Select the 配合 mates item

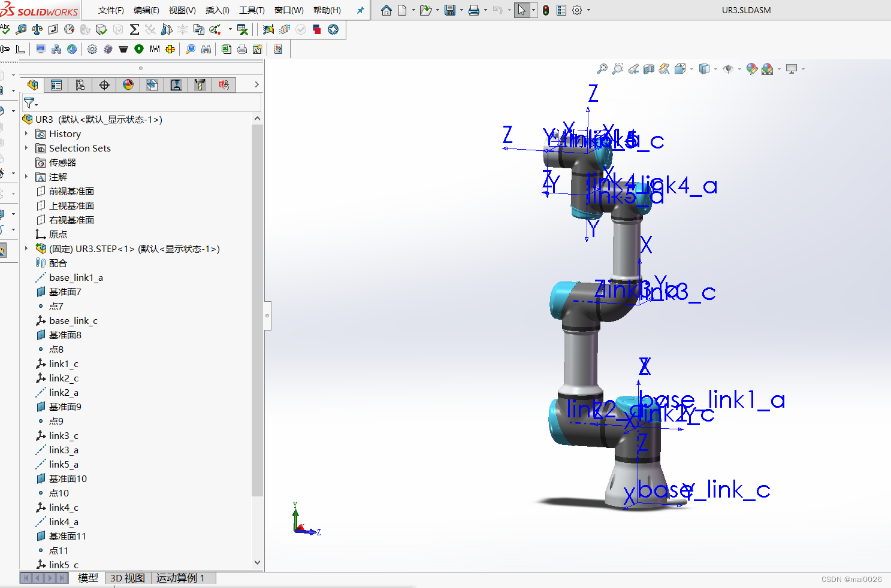(58, 263)
